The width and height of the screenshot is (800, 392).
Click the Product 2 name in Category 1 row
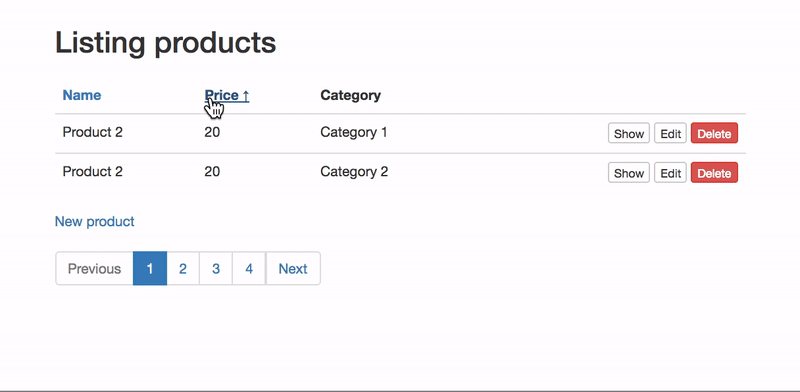(x=92, y=132)
